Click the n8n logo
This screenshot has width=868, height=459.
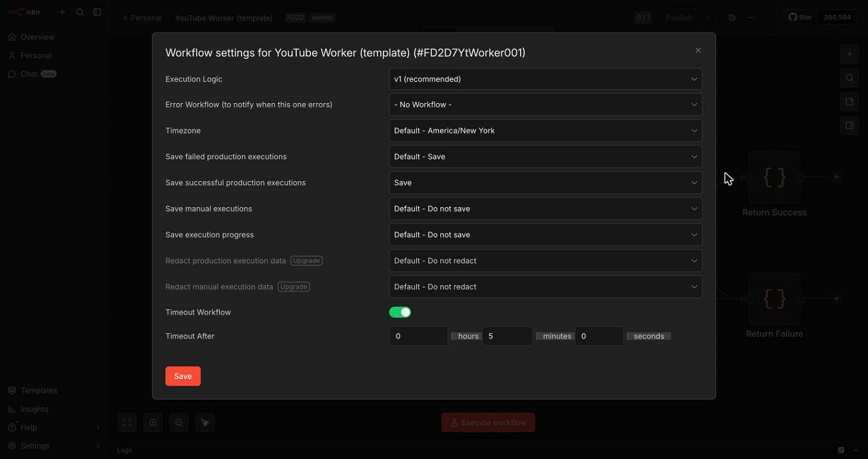[x=24, y=12]
